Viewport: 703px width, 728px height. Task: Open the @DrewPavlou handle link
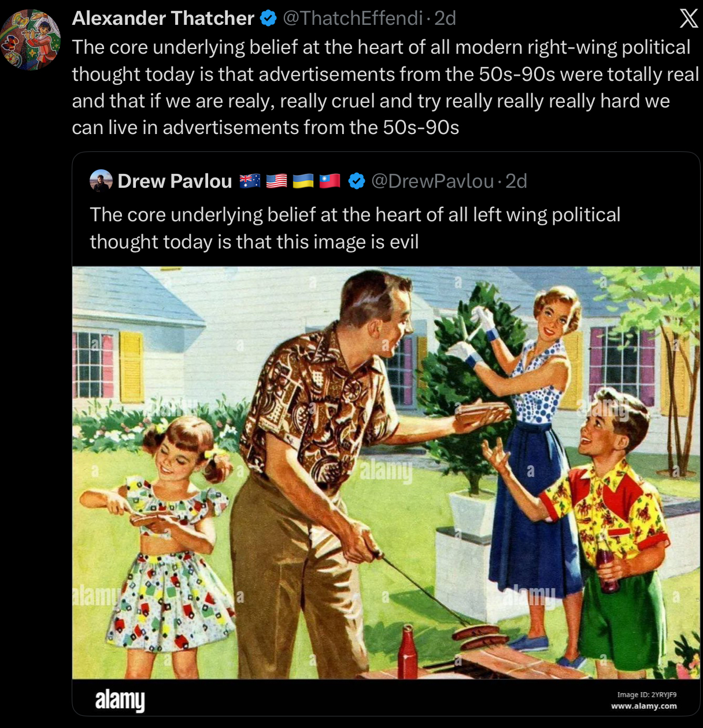click(x=432, y=181)
